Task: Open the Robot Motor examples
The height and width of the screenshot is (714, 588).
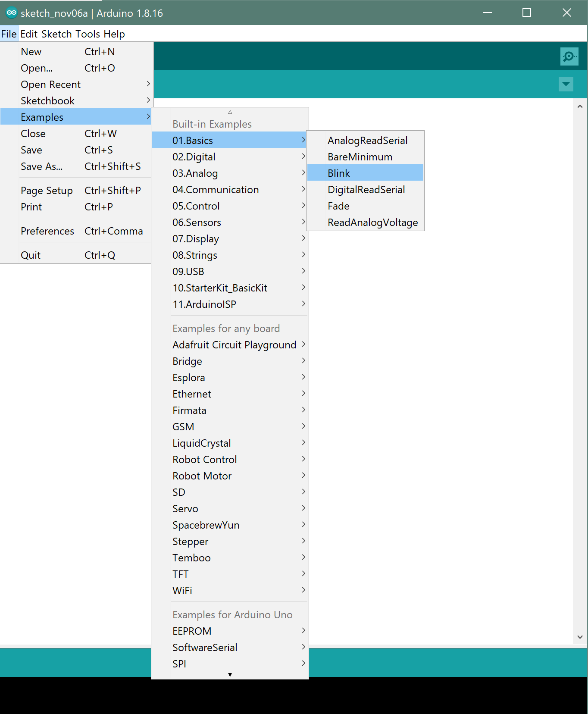Action: [x=230, y=476]
